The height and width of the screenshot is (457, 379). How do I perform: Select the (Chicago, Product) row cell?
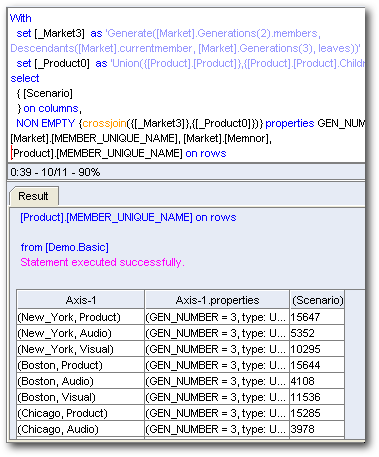point(81,413)
